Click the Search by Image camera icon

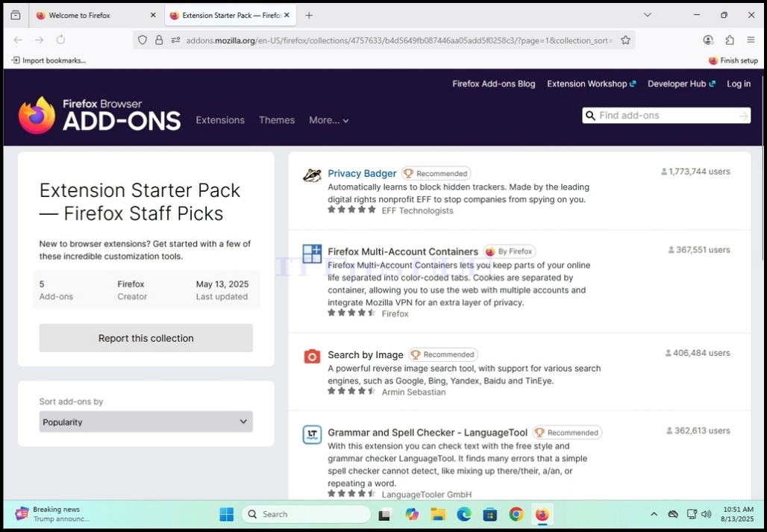312,356
